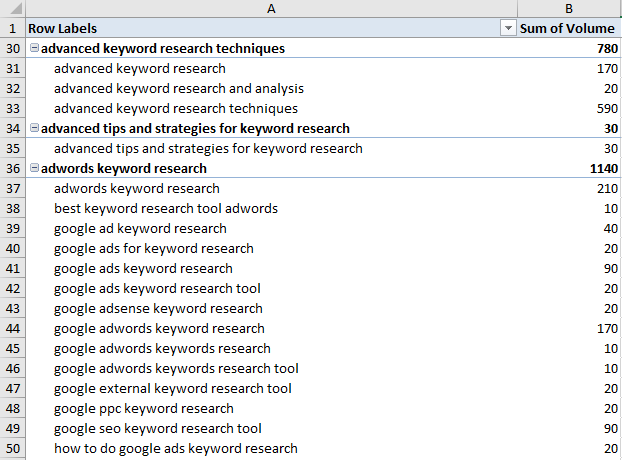Select column A header
622x460 pixels.
pyautogui.click(x=271, y=8)
